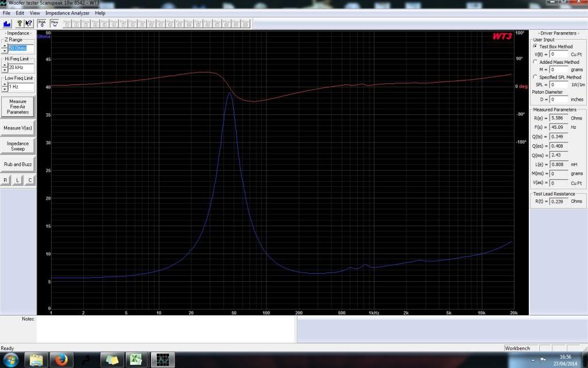The image size is (588, 368).
Task: Click the Hi Freq Limit 20 kHz field
Action: pos(21,67)
